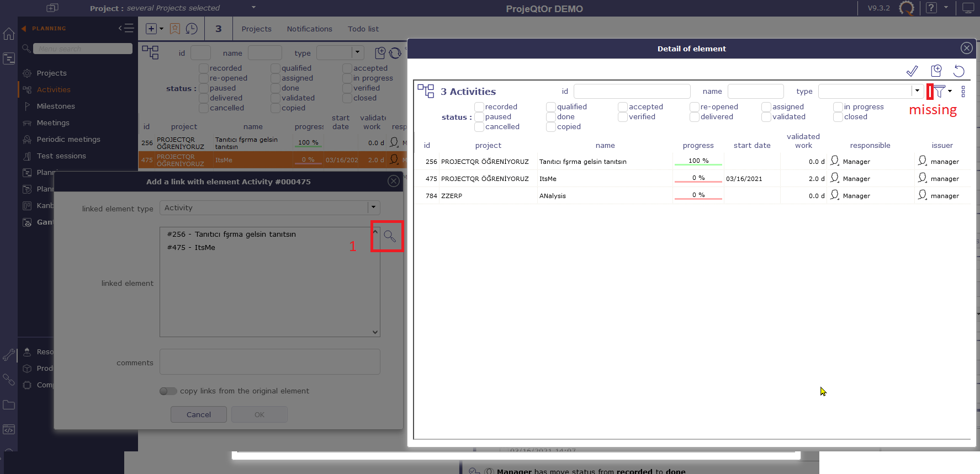This screenshot has height=474, width=980.
Task: Switch to the Todo list tab
Action: pos(363,29)
